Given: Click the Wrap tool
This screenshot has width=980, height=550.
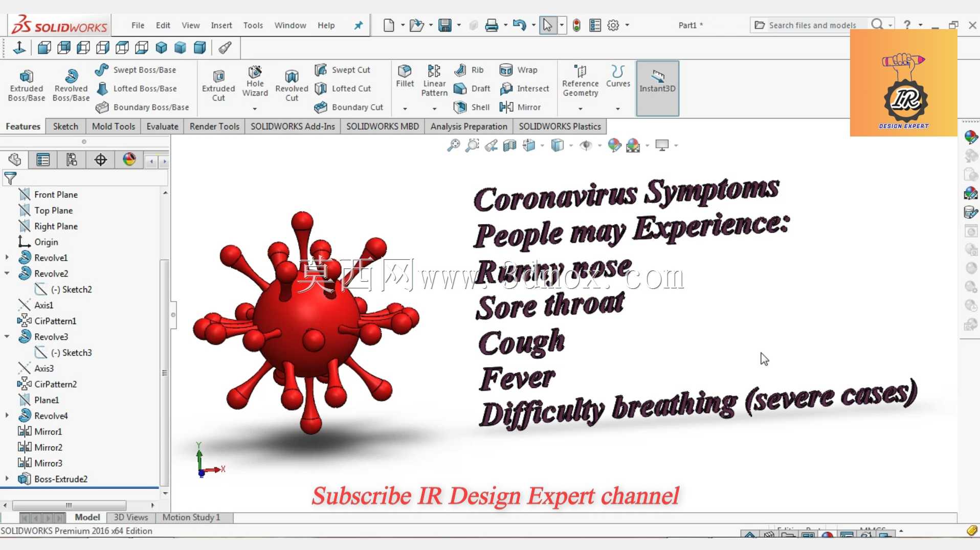Looking at the screenshot, I should tap(519, 70).
